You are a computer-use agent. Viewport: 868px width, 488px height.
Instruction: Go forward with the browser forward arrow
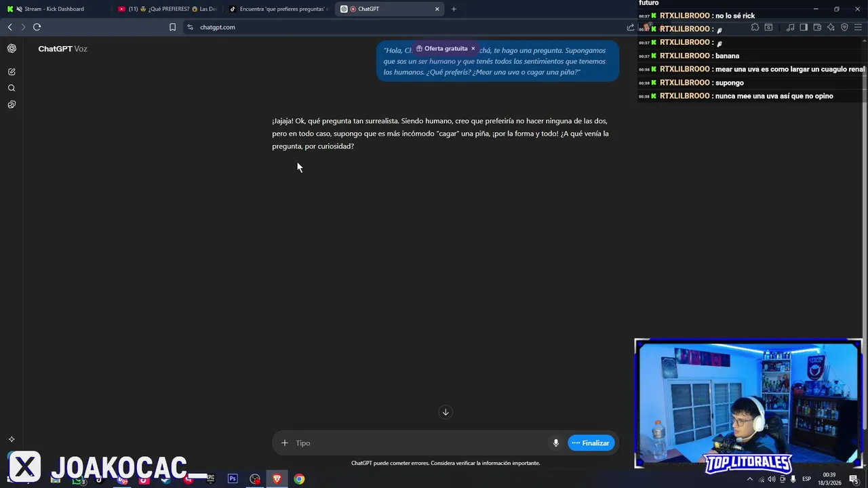pos(23,27)
